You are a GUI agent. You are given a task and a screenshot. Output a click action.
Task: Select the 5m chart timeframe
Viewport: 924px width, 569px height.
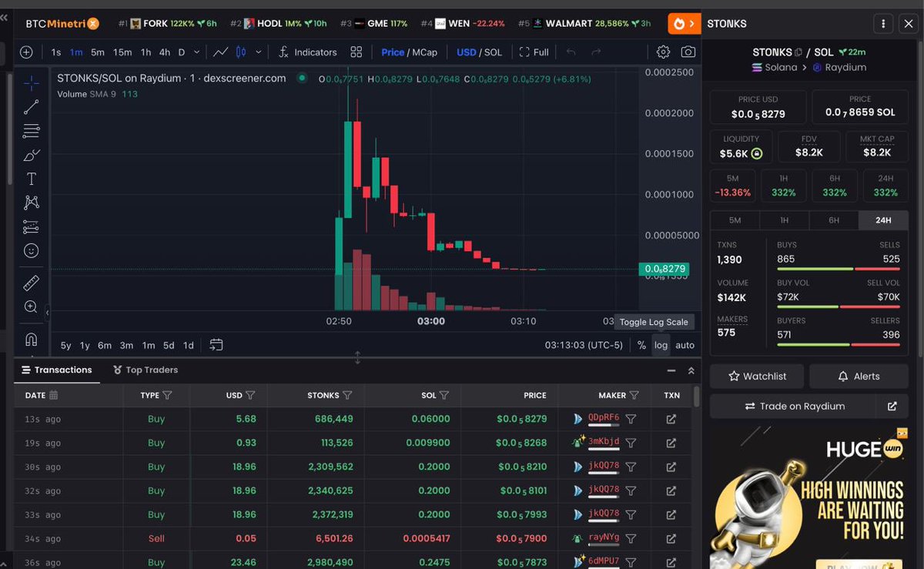point(98,52)
